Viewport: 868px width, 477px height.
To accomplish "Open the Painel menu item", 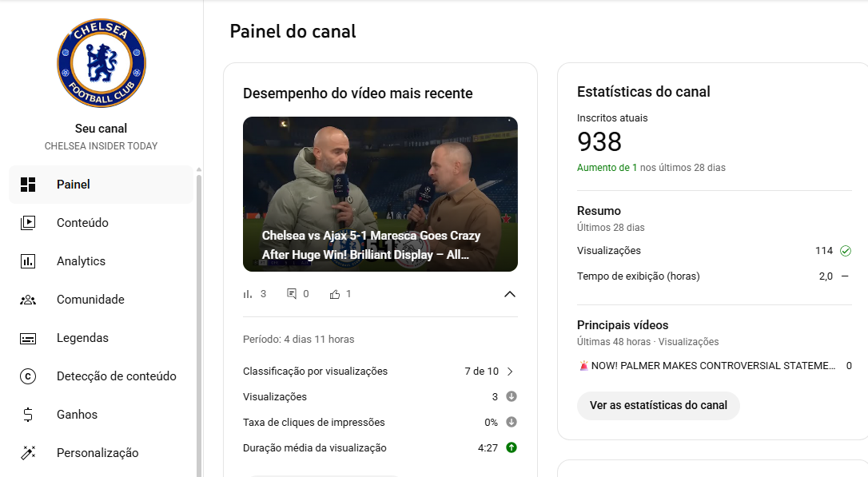I will (x=102, y=185).
